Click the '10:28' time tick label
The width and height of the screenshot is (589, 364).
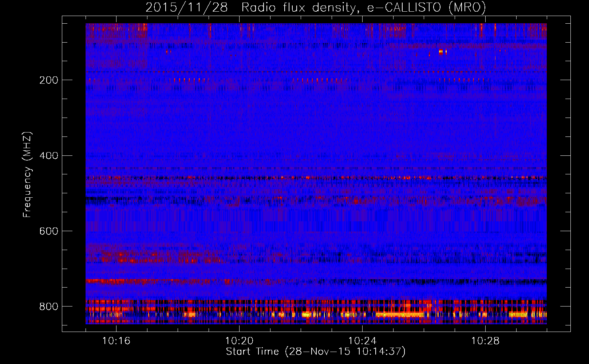click(x=485, y=341)
